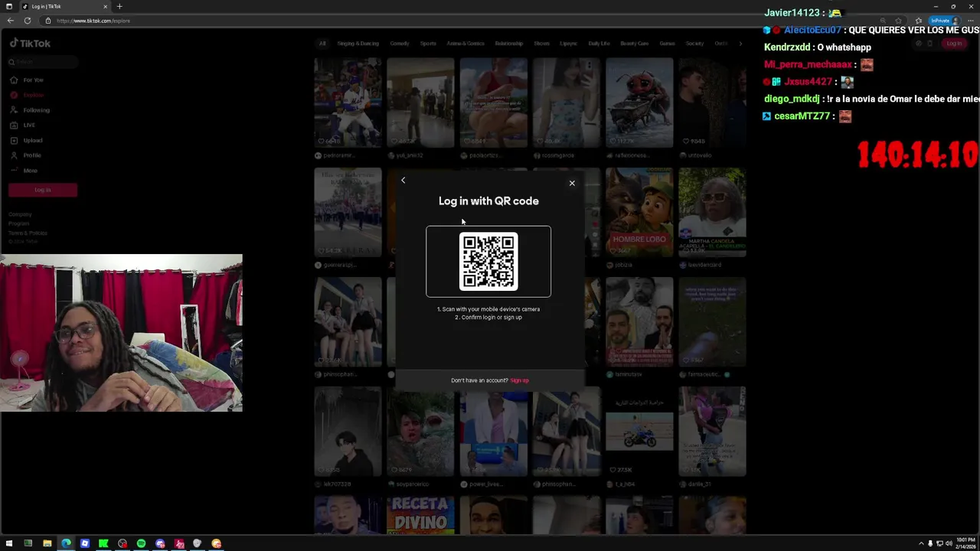Open the Martha Candela video thumbnail

point(712,212)
